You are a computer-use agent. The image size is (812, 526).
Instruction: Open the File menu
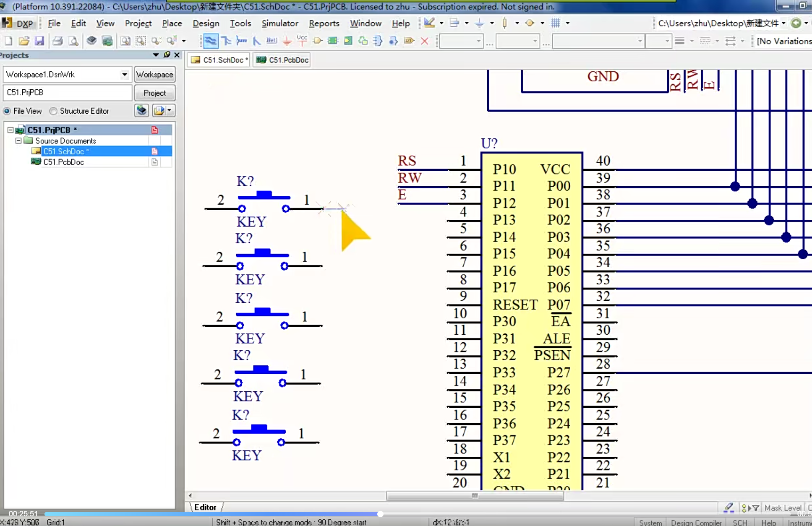54,23
